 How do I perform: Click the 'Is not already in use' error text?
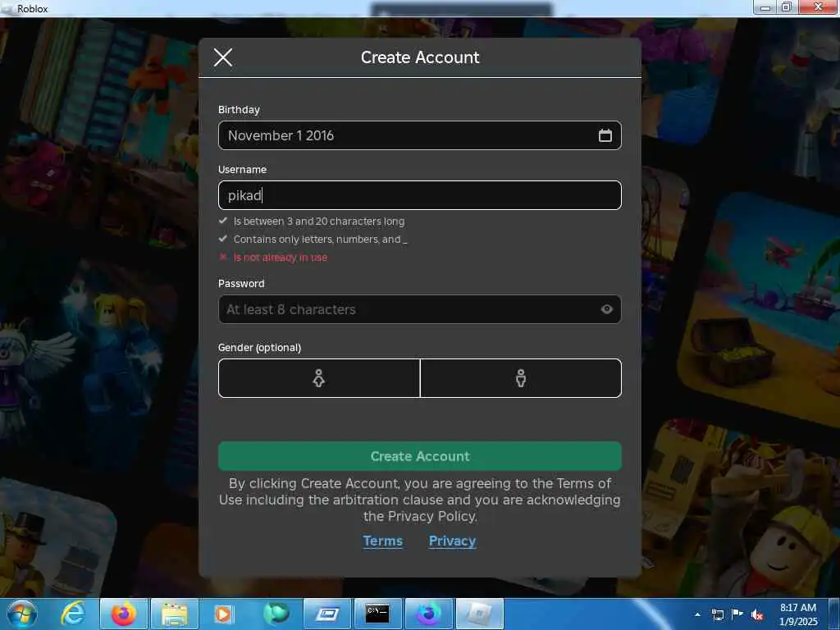pyautogui.click(x=281, y=258)
